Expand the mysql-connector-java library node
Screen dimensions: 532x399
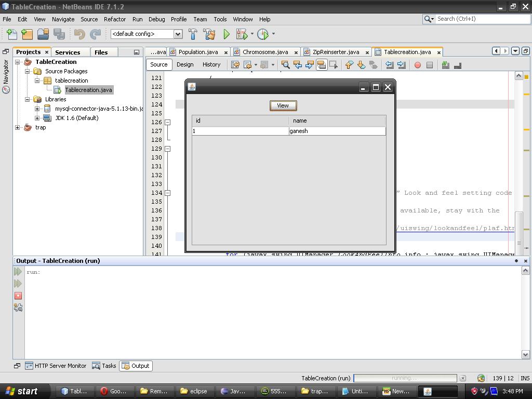[x=36, y=109]
